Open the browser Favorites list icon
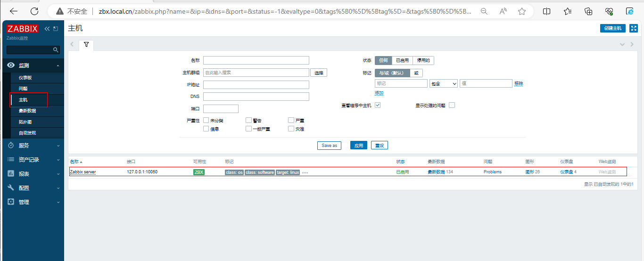The width and height of the screenshot is (644, 261). [568, 11]
